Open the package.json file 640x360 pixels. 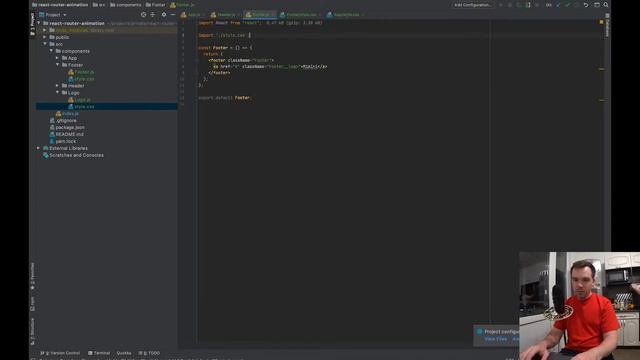click(67, 127)
